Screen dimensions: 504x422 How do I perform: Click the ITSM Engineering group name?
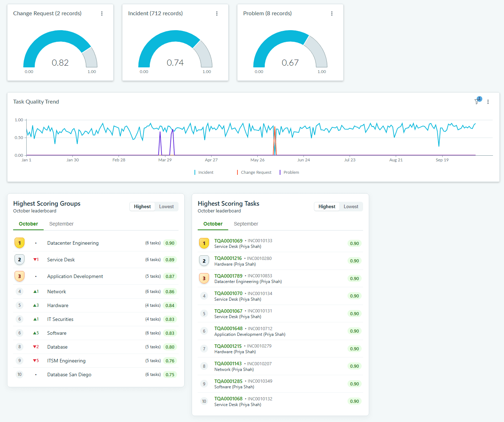[66, 361]
